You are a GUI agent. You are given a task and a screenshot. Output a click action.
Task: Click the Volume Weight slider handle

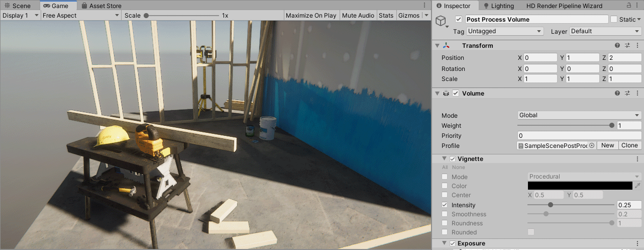[x=612, y=126]
